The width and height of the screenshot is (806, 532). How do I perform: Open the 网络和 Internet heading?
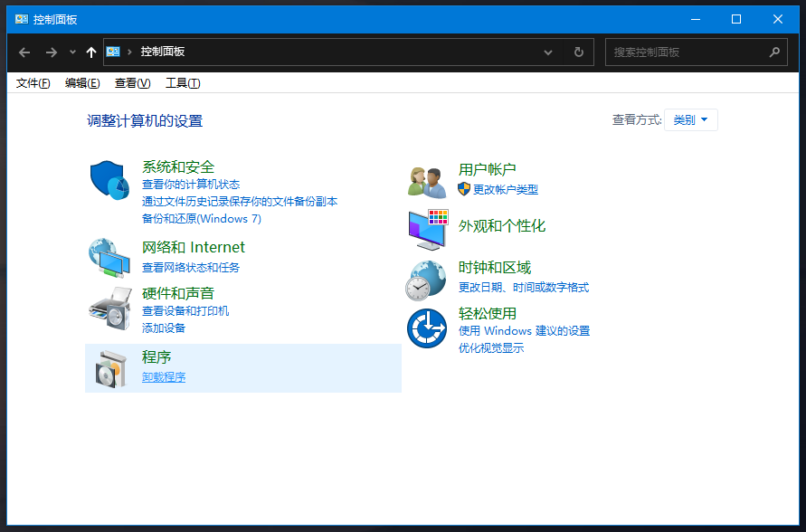(194, 247)
